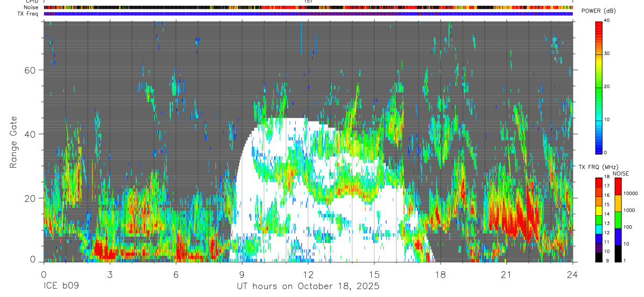Click the NOISE legend title
Screen dimensions: 644x297
coord(621,173)
